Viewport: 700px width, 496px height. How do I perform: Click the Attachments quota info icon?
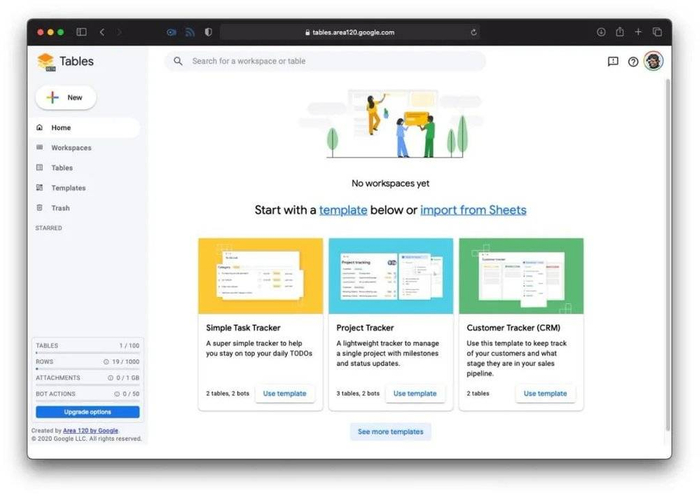pos(110,378)
